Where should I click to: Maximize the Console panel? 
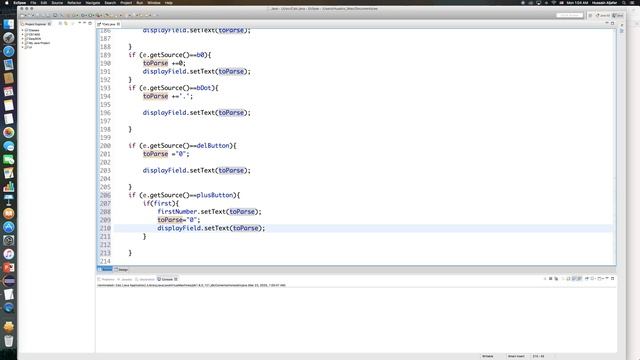coord(613,278)
